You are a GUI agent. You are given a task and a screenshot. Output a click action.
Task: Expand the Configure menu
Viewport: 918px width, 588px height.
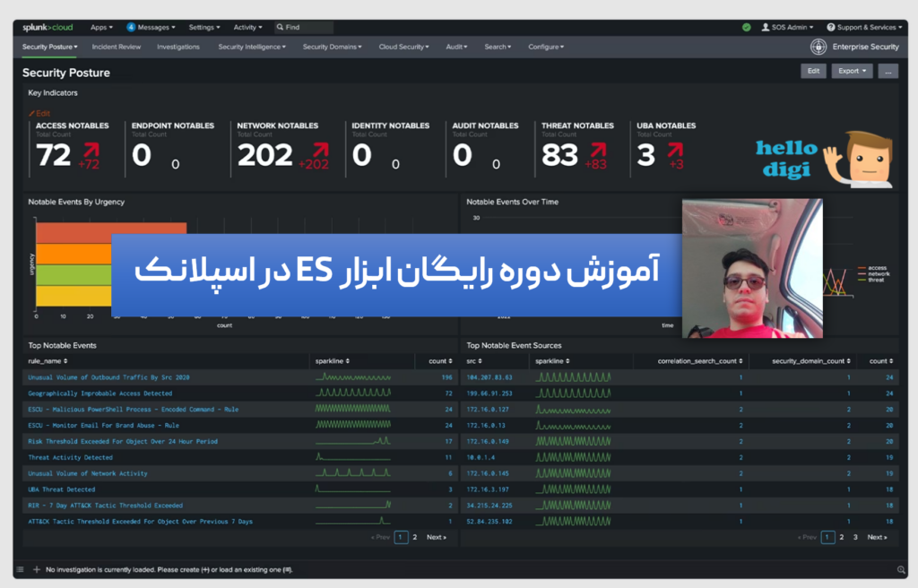click(546, 47)
